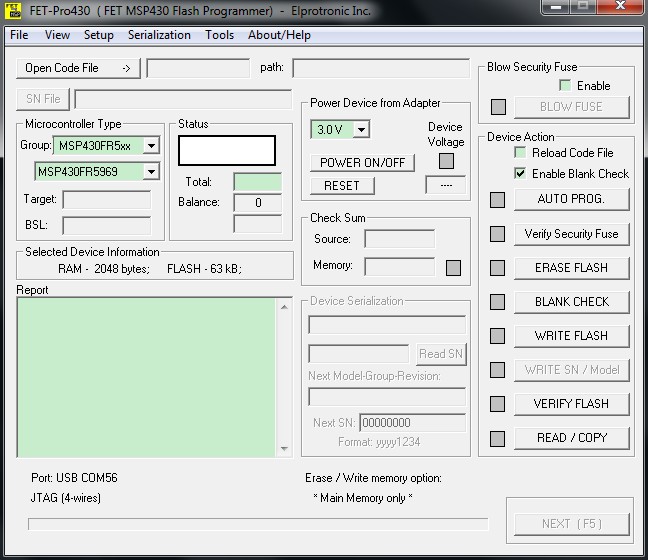Click the WRITE FLASH button
648x560 pixels.
[572, 336]
